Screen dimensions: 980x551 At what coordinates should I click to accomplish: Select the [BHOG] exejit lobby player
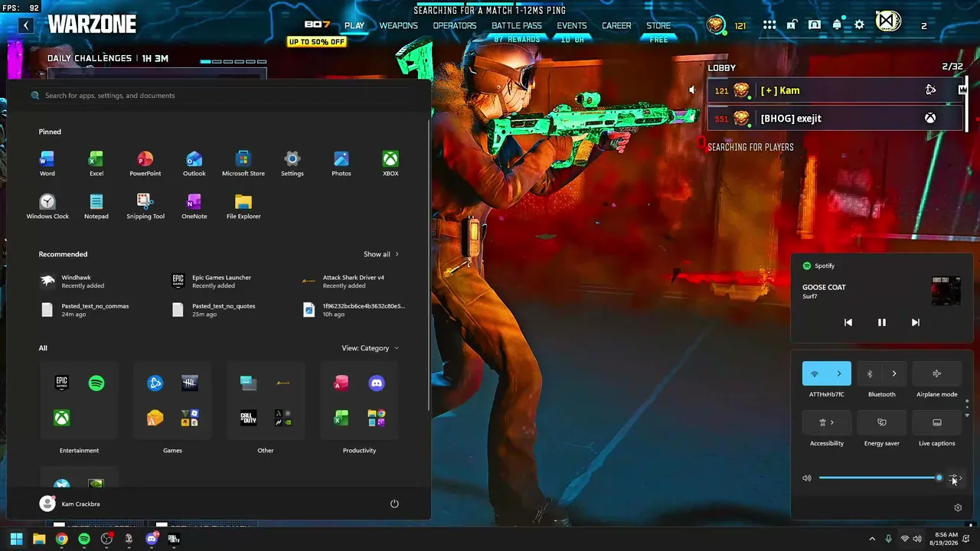(x=835, y=119)
